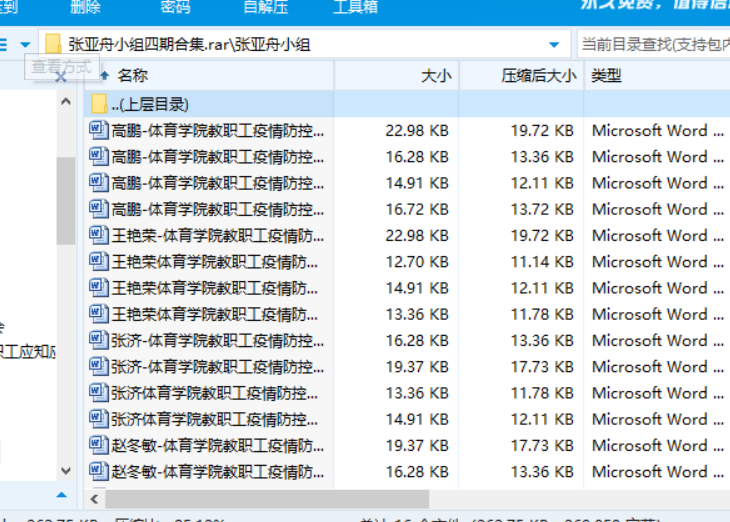Sort files by the 名称 column header
Image resolution: width=730 pixels, height=522 pixels.
click(x=132, y=75)
